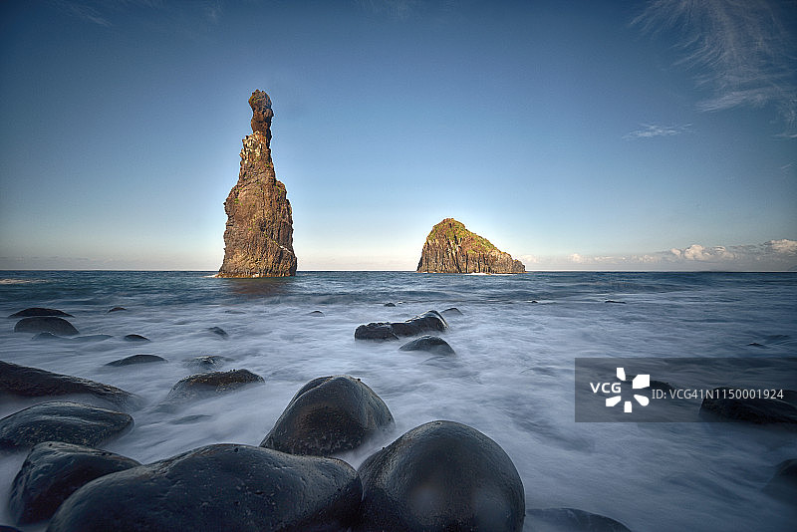Click the smaller green-topped island rock
This screenshot has width=797, height=532.
tap(463, 249)
